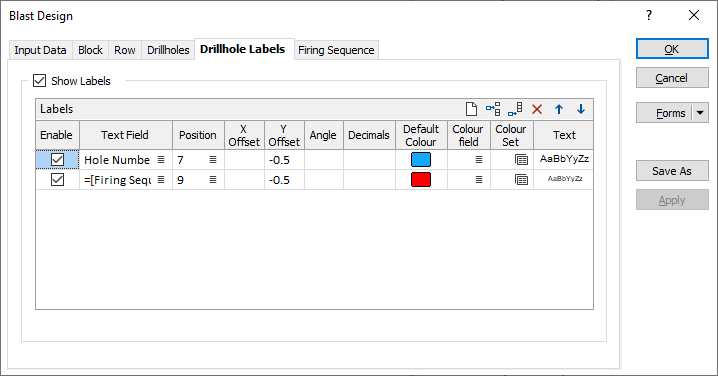
Task: Click the OK button
Action: 672,49
